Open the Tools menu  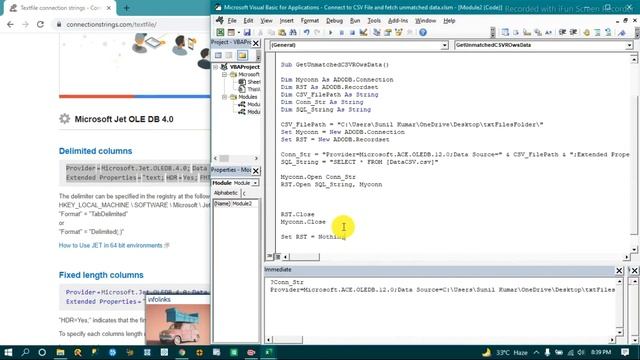coord(374,20)
